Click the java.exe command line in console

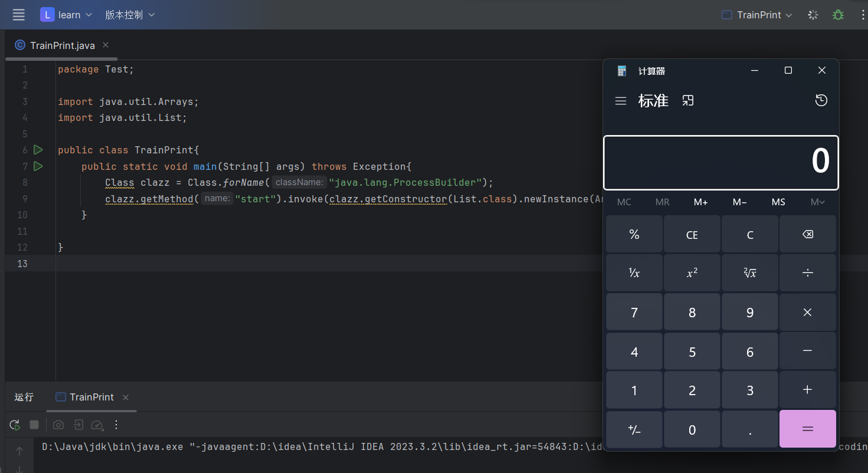(x=322, y=446)
